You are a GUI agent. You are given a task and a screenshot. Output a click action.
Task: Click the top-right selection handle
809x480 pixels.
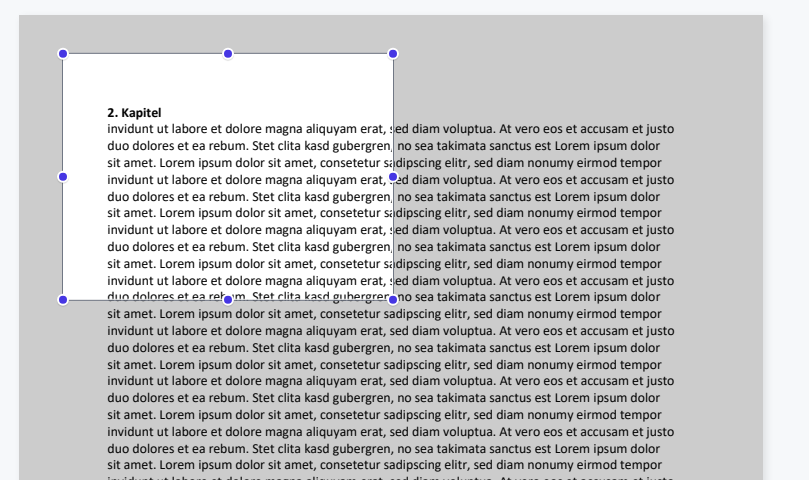[393, 54]
